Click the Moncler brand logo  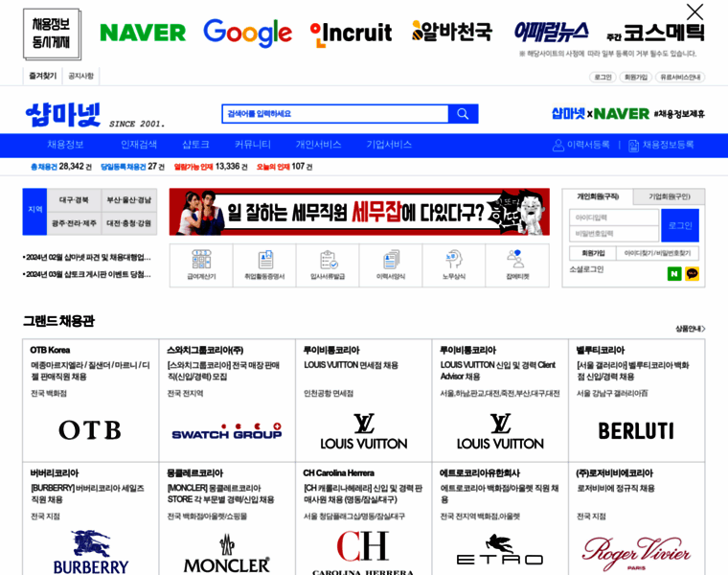[x=227, y=554]
